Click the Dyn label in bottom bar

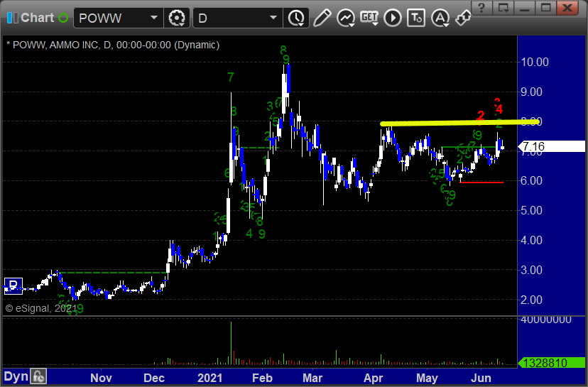tap(16, 376)
